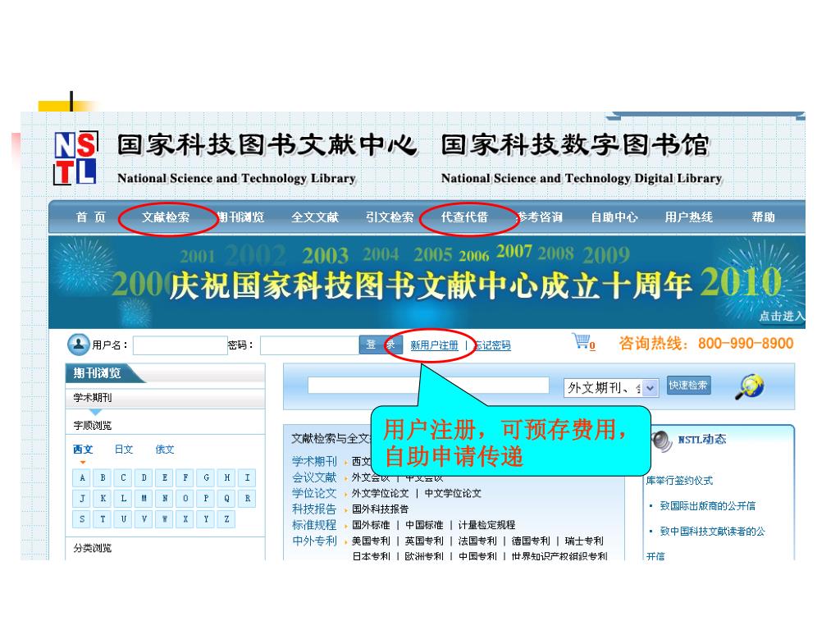Click 点击进入 on anniversary banner
This screenshot has height=630, width=840.
pyautogui.click(x=782, y=316)
